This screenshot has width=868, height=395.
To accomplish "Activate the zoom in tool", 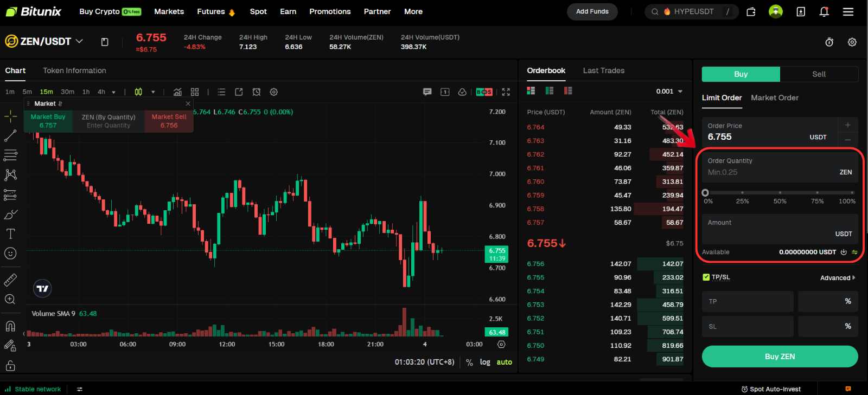I will (10, 299).
